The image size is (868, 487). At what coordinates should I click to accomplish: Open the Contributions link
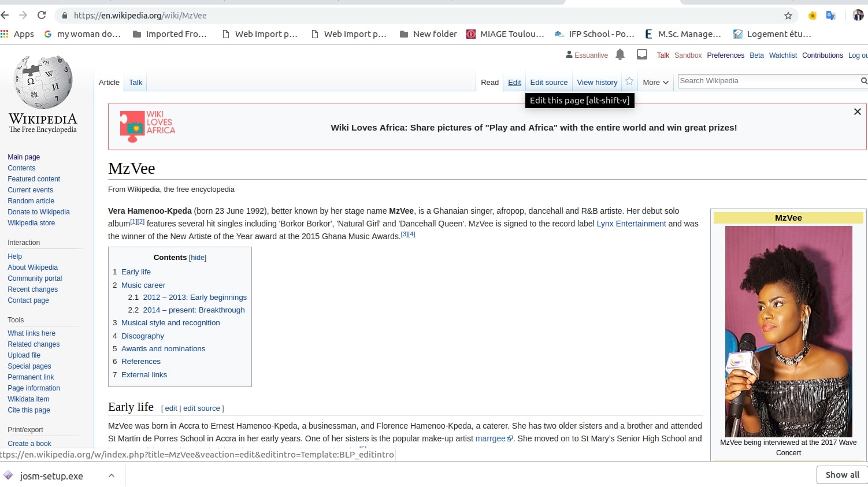click(822, 55)
